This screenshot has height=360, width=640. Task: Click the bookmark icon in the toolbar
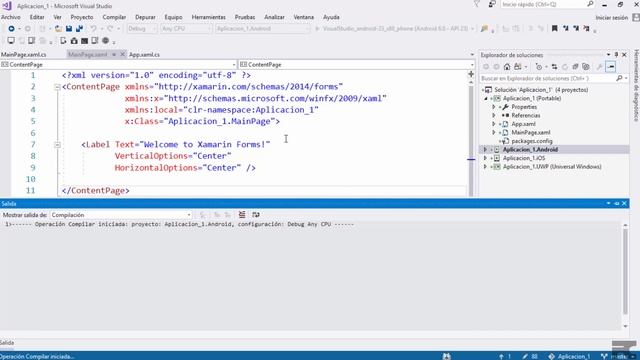(555, 29)
